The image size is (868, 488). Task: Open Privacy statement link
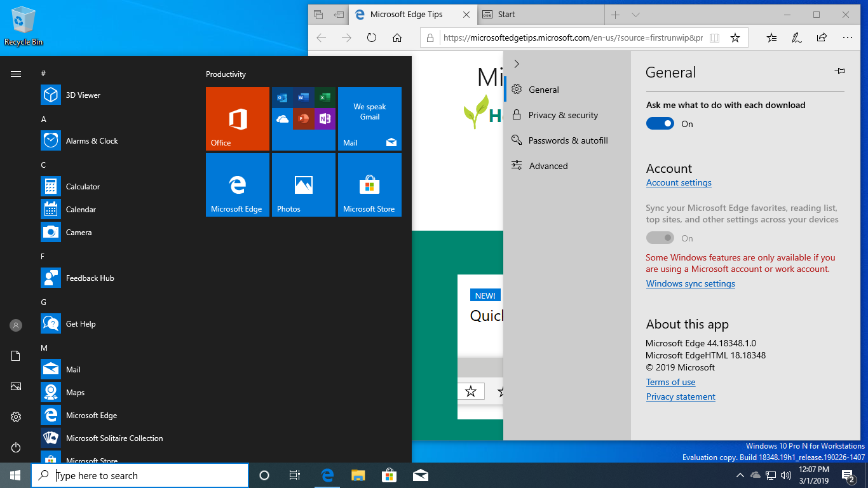coord(681,396)
